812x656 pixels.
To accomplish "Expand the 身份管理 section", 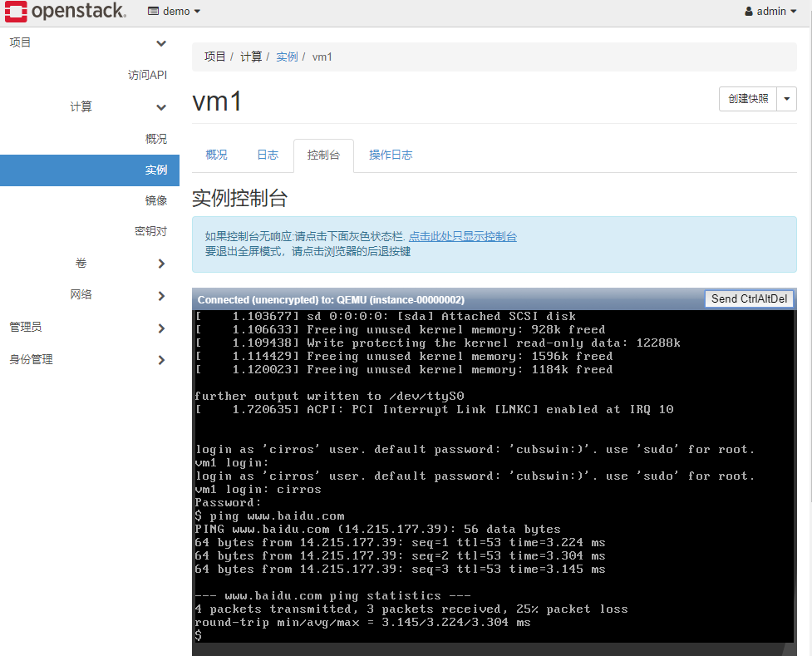I will [160, 359].
